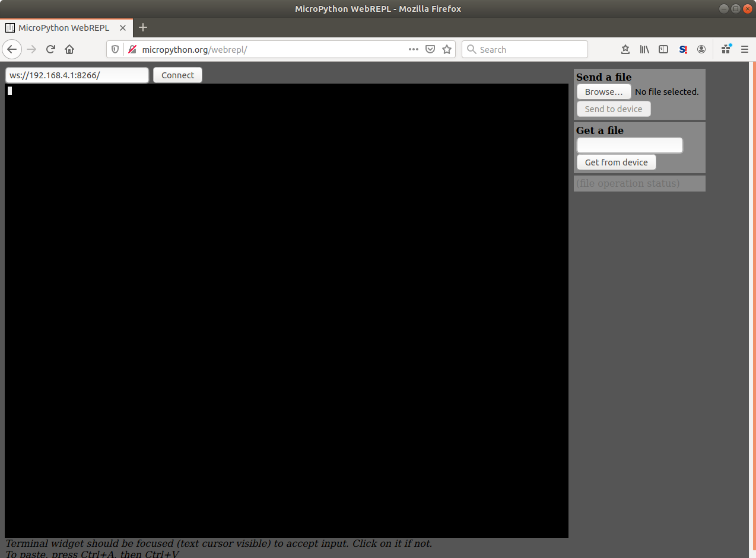Open the Firefox home page
This screenshot has width=756, height=558.
[69, 49]
